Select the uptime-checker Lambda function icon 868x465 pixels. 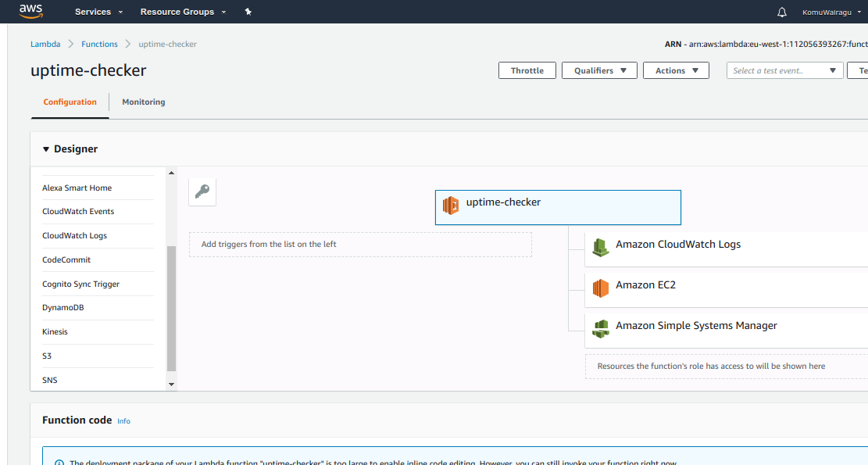point(451,206)
